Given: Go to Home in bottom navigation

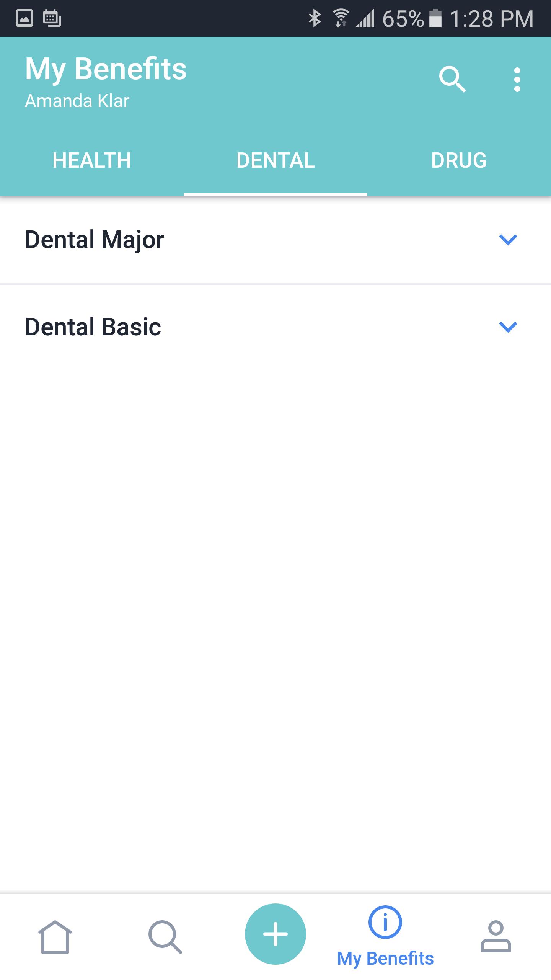Looking at the screenshot, I should [x=55, y=937].
